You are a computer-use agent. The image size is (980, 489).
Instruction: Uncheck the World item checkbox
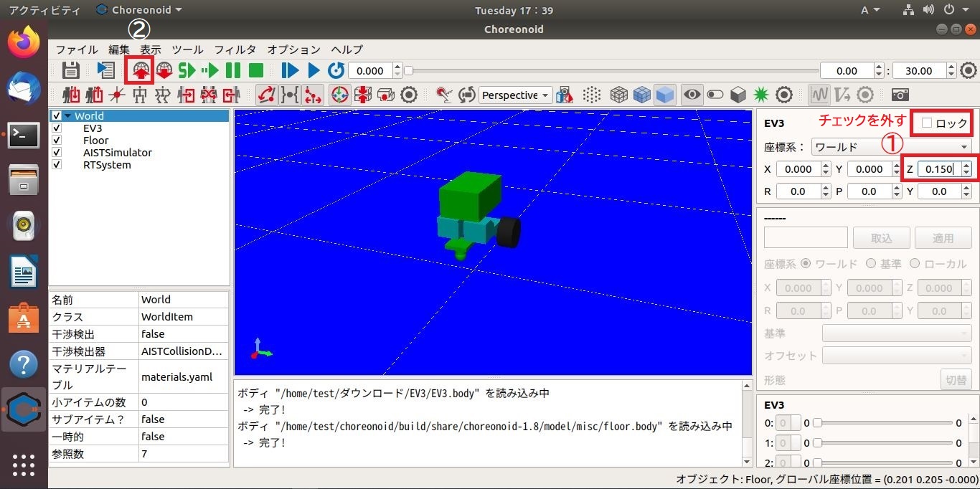coord(57,116)
